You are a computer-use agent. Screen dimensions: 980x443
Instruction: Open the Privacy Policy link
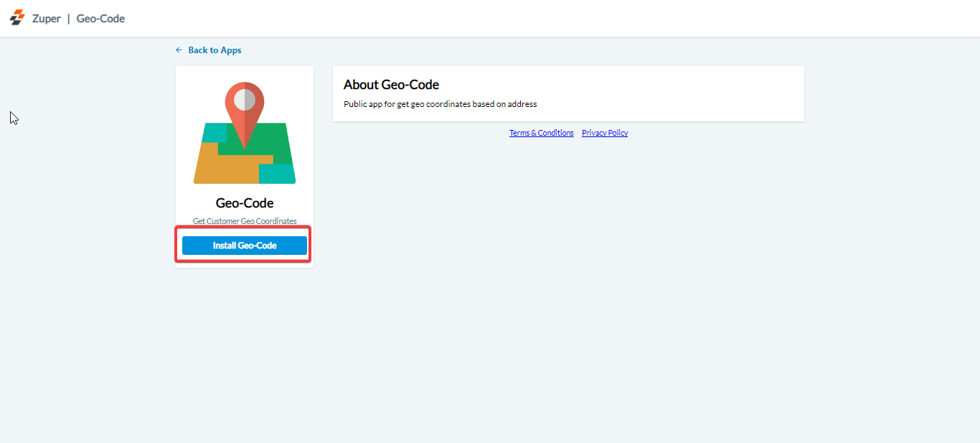605,133
